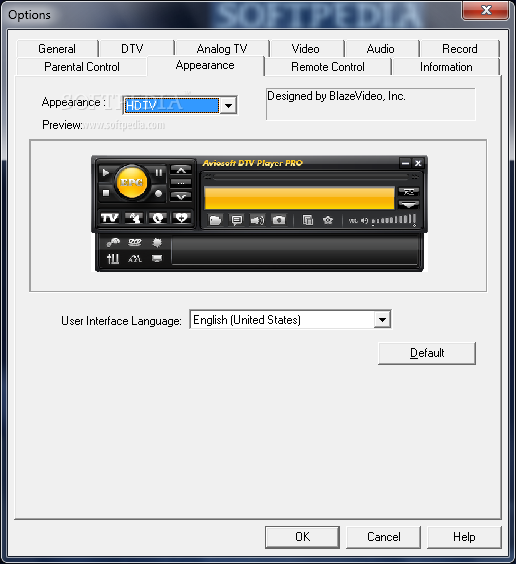Expand the User Interface Language dropdown arrow

[x=382, y=319]
